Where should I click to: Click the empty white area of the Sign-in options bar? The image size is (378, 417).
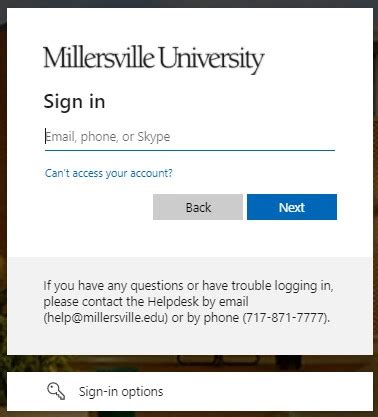(x=267, y=391)
